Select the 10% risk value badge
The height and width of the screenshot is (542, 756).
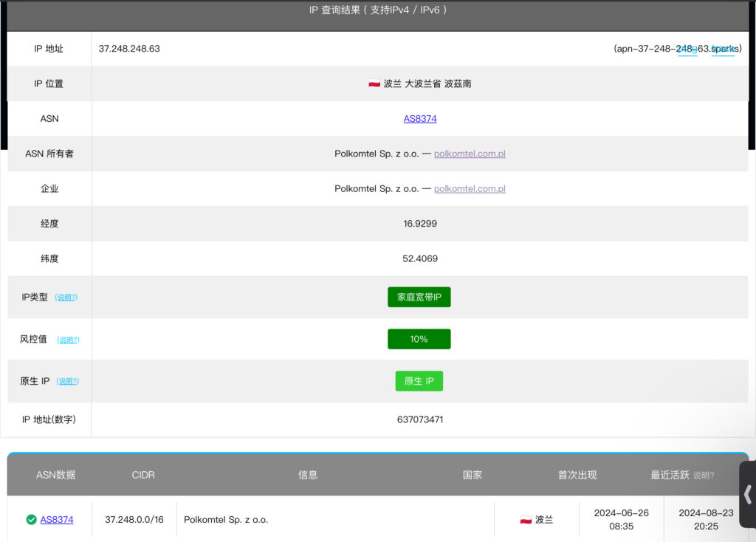[x=419, y=339]
